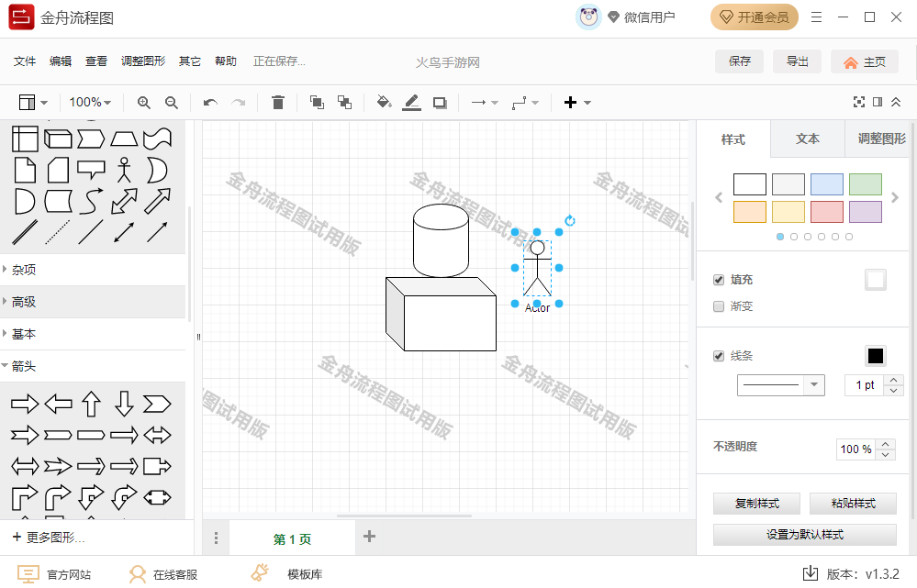Click the rotate handle on Actor shape

pyautogui.click(x=570, y=220)
